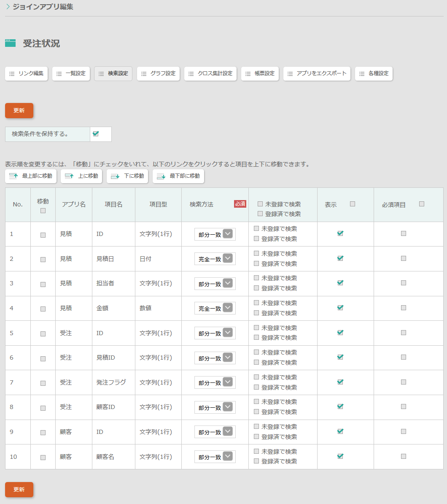The height and width of the screenshot is (504, 447).
Task: Click アプリをエクスポート button
Action: point(317,73)
